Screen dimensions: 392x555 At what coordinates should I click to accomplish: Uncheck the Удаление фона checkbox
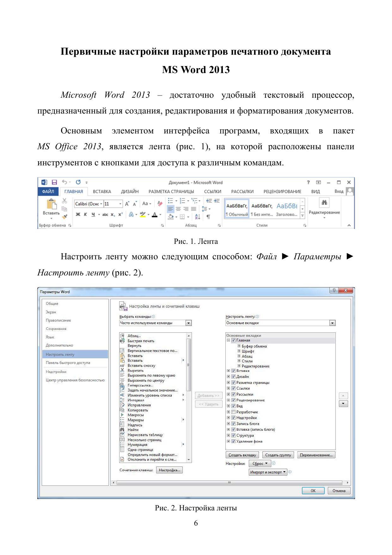tap(233, 441)
